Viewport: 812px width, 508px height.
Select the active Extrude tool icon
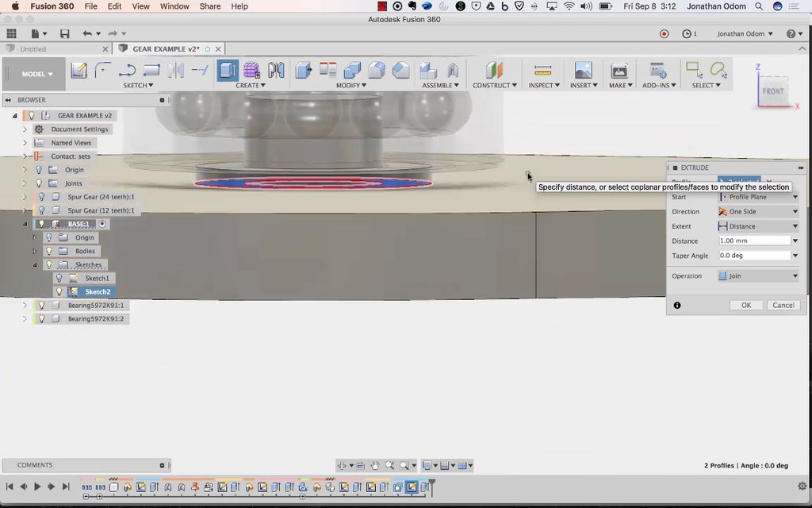coord(228,70)
